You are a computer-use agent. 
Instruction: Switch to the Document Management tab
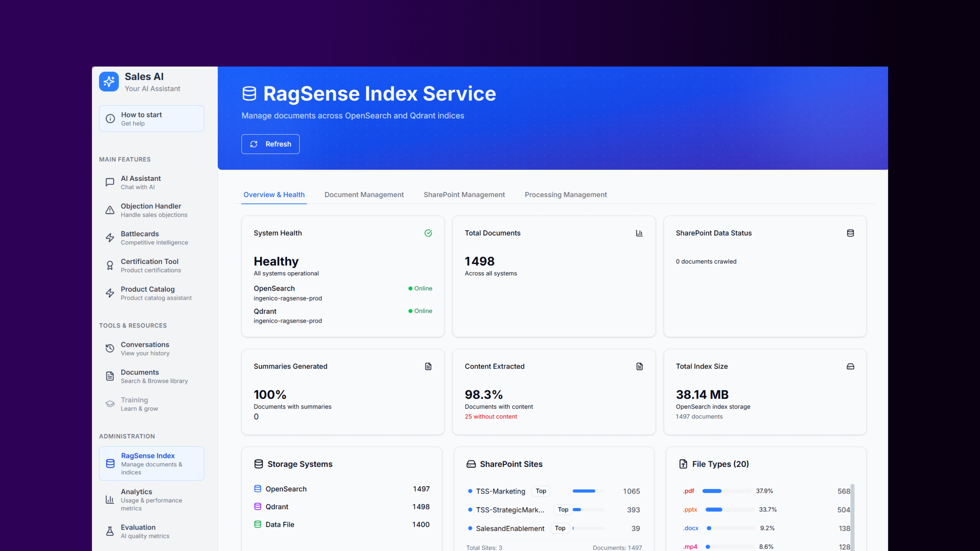tap(364, 195)
